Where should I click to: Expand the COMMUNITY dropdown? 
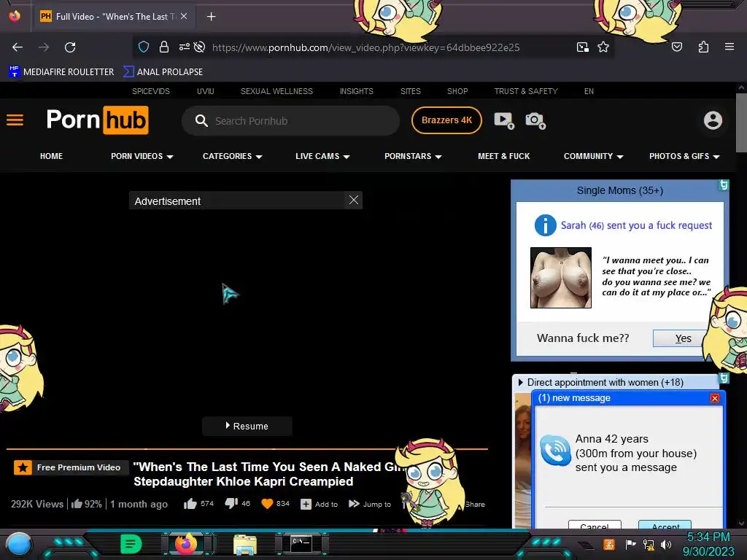click(x=594, y=156)
